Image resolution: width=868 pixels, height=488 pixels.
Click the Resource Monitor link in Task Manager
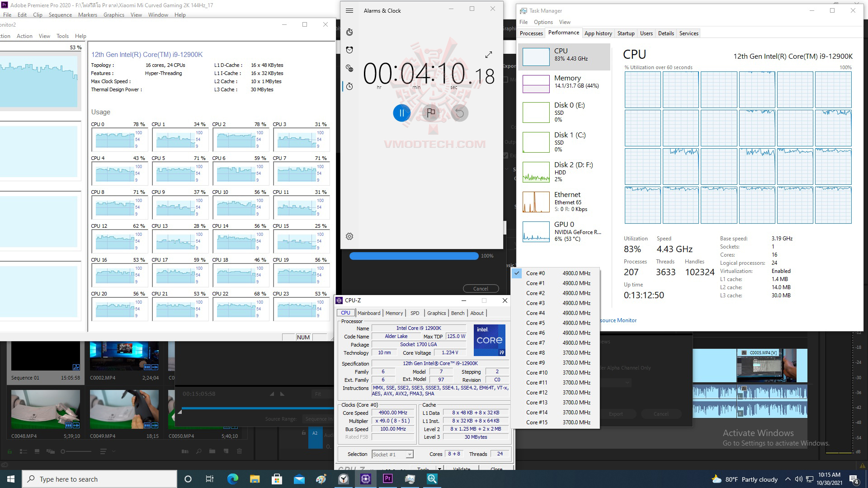tap(618, 320)
